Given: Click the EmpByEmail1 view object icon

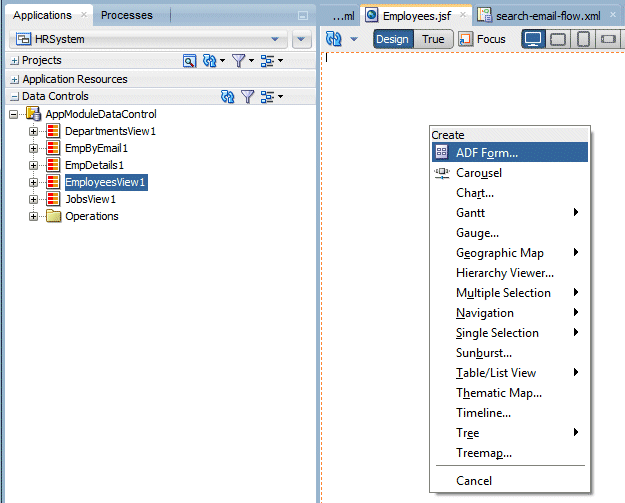Looking at the screenshot, I should pos(53,148).
